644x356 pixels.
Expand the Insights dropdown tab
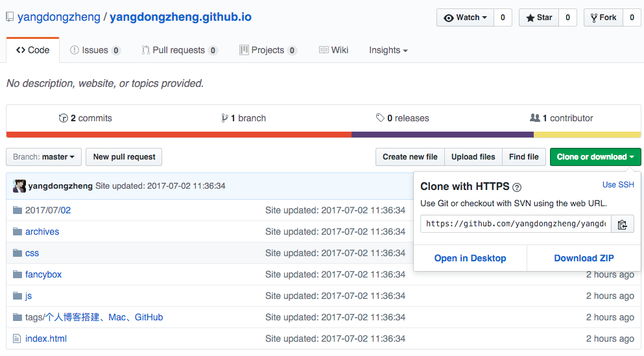388,50
